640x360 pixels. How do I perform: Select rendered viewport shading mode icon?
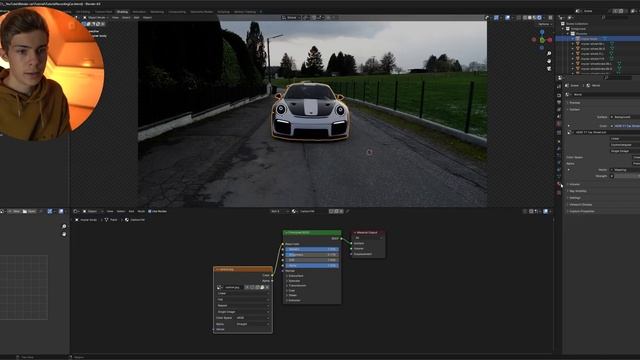point(539,18)
